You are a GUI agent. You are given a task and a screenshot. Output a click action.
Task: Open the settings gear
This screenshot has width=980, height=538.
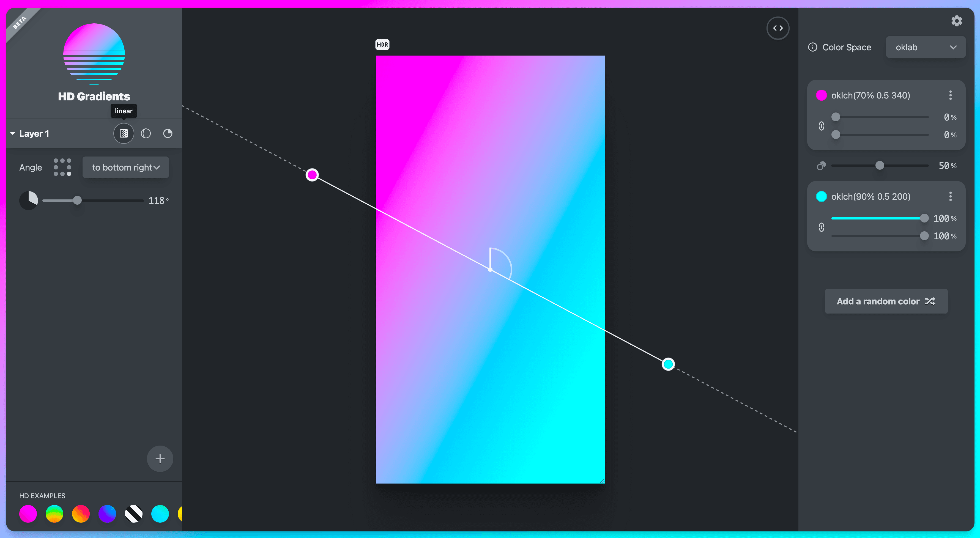[956, 21]
